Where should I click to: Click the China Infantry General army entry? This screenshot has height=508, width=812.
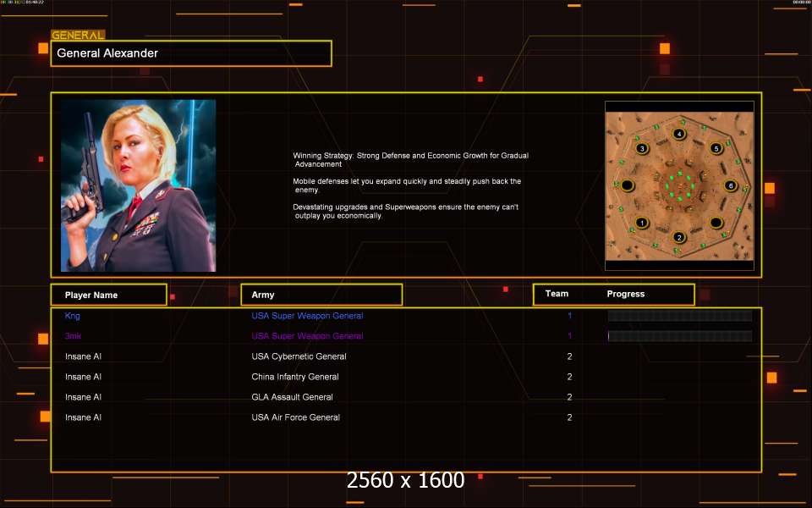click(x=295, y=377)
